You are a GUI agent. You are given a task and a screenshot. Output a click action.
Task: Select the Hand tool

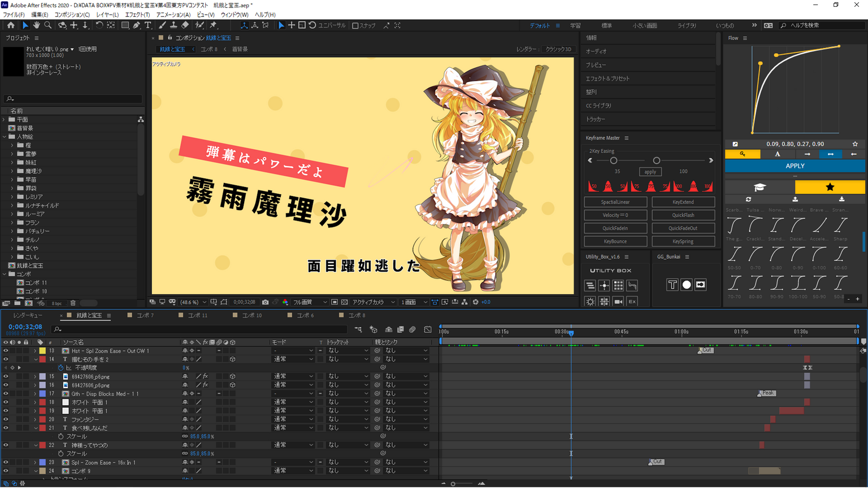point(36,25)
